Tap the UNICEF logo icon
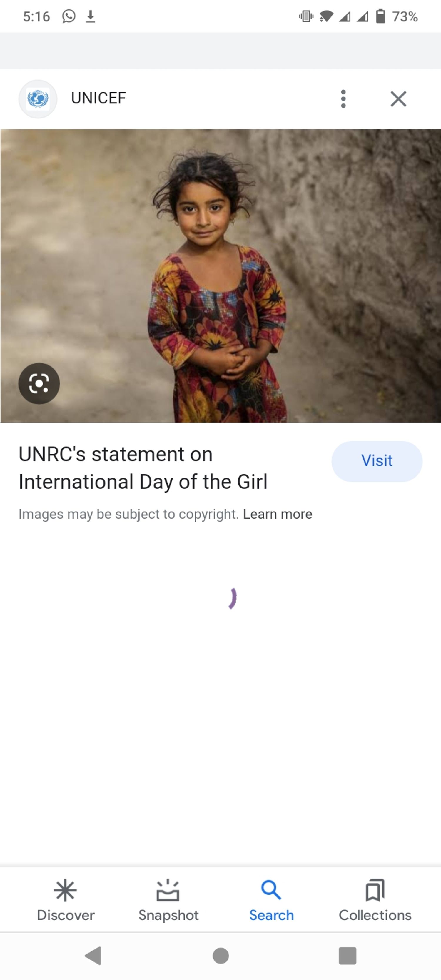441x980 pixels. tap(38, 99)
